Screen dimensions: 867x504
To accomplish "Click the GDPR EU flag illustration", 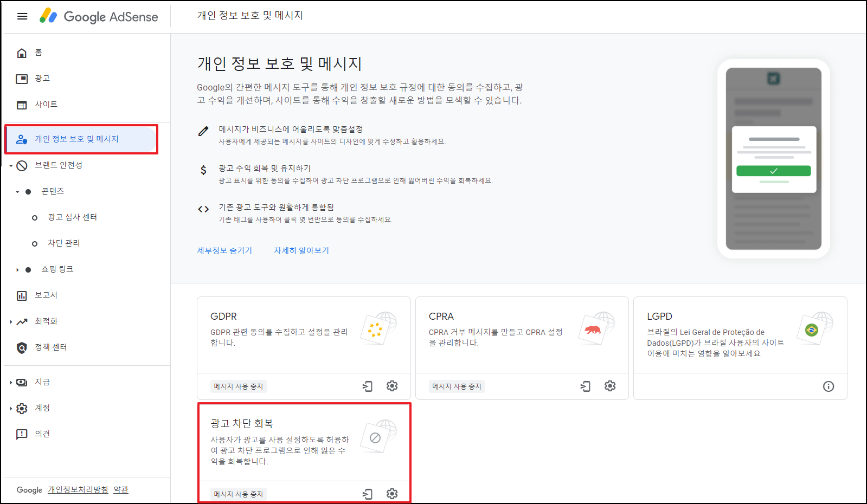I will tap(378, 328).
